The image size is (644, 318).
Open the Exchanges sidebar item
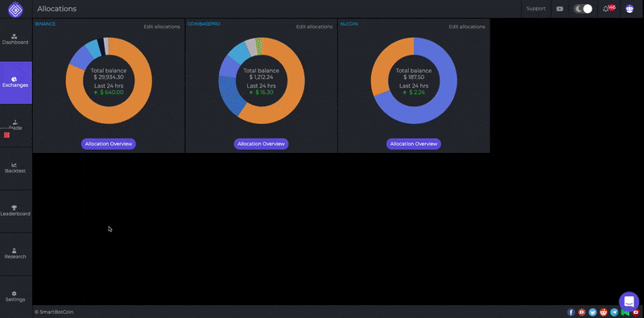[15, 83]
